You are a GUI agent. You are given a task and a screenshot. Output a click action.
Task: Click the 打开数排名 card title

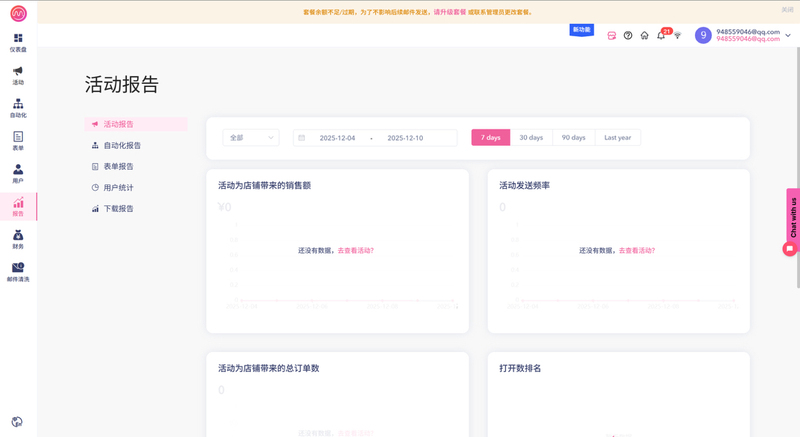click(x=520, y=368)
